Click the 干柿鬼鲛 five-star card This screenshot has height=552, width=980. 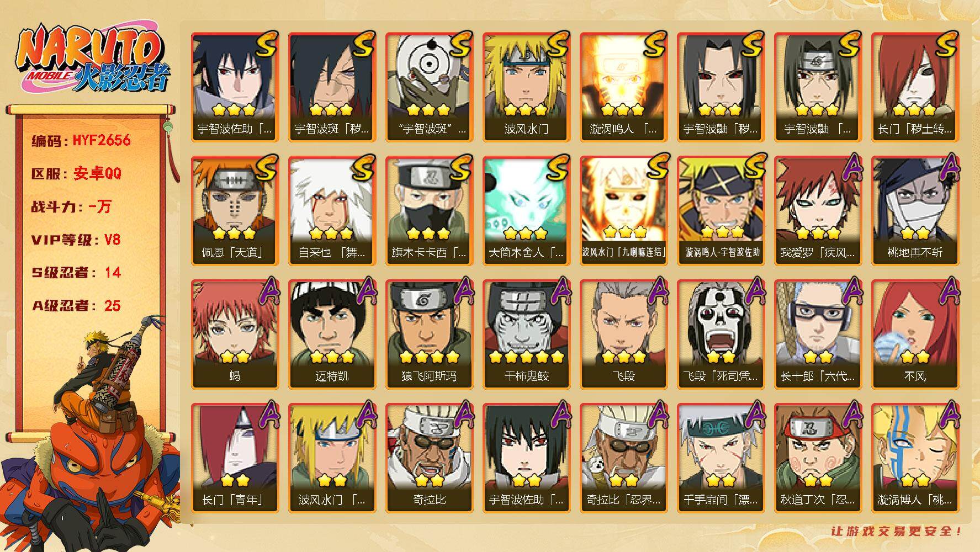point(526,335)
